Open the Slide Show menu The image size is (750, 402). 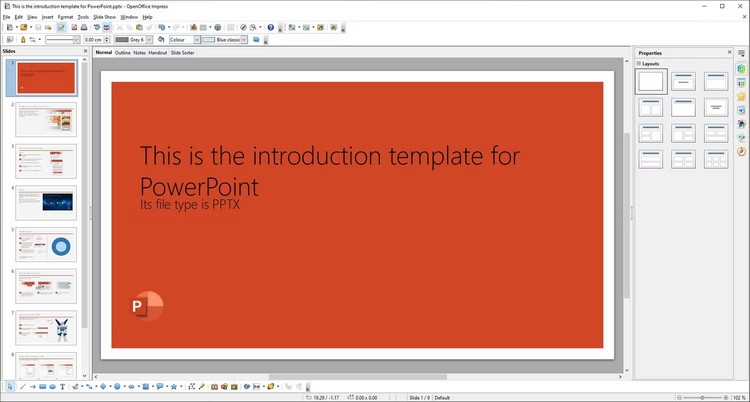coord(105,17)
